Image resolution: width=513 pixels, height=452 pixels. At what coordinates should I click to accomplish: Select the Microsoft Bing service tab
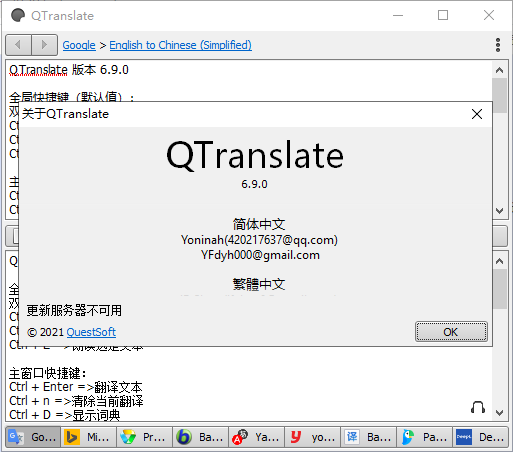pos(89,437)
